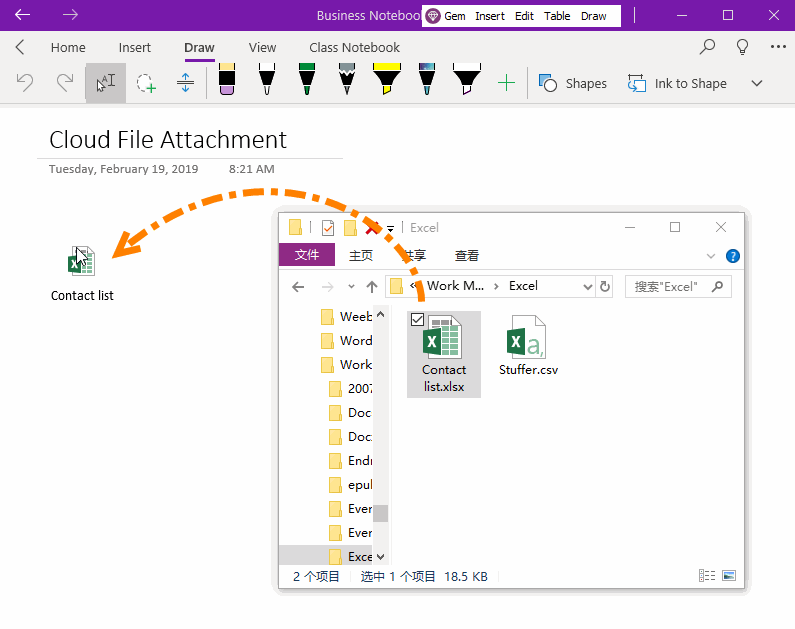The height and width of the screenshot is (629, 795).
Task: Open the Gem Edit menu
Action: (524, 16)
